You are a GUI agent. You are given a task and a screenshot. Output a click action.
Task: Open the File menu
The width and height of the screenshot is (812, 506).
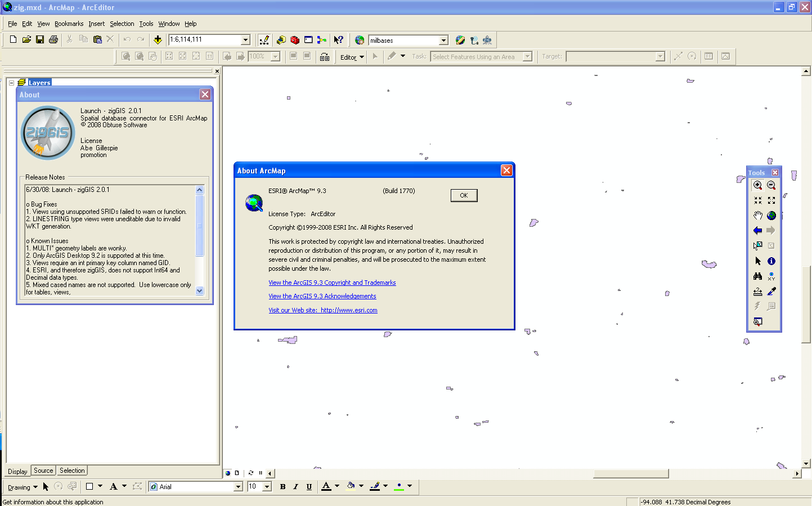click(12, 24)
